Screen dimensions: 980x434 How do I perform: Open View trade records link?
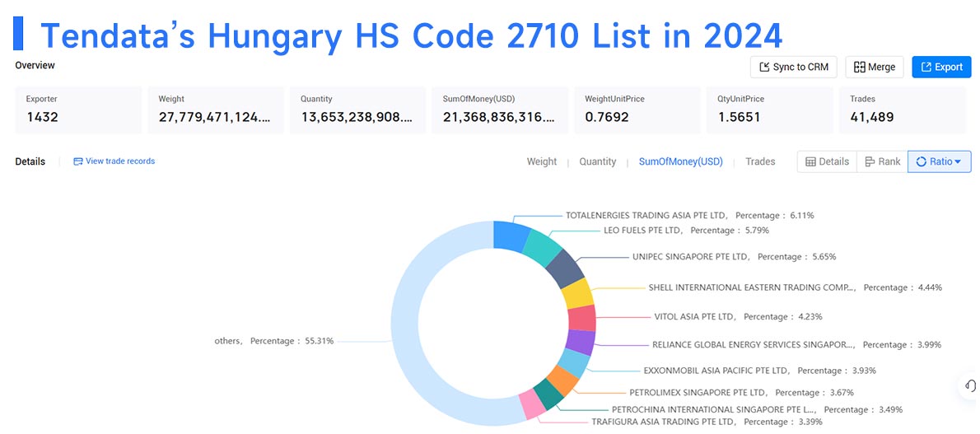[120, 161]
